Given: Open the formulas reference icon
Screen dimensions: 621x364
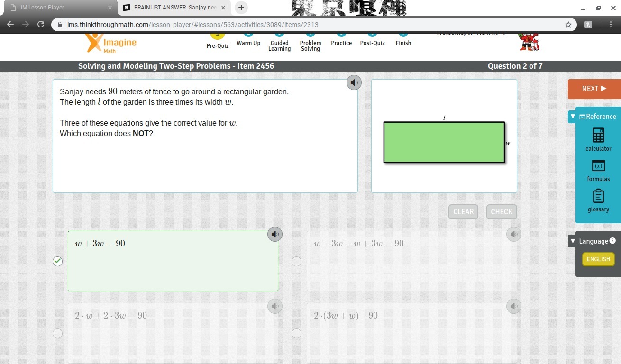Looking at the screenshot, I should 598,166.
